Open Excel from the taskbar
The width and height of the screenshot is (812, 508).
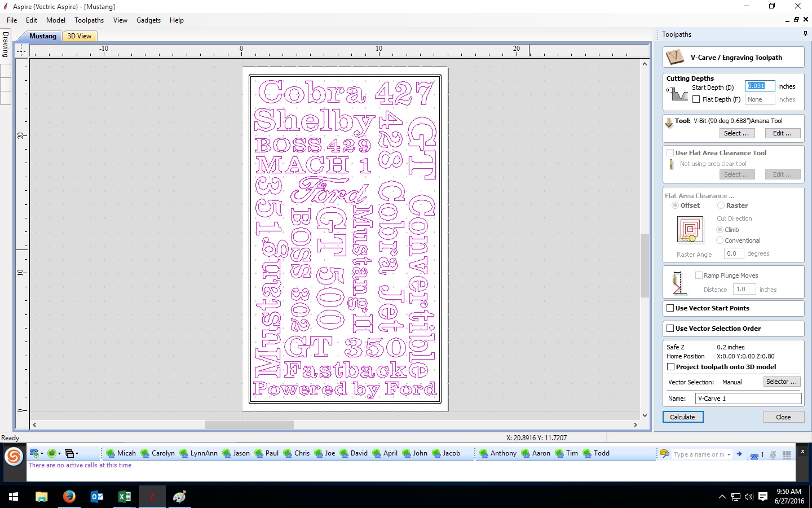(125, 497)
